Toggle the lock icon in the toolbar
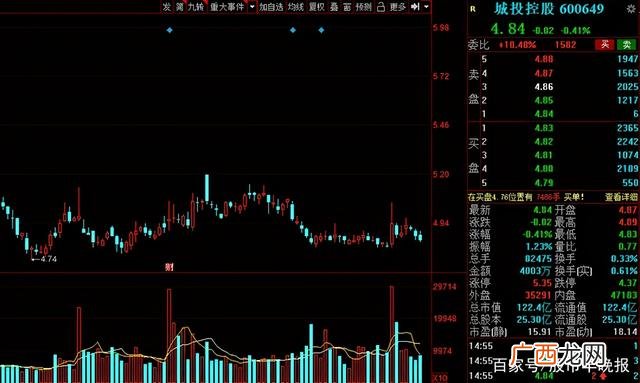The height and width of the screenshot is (383, 640). 380,7
